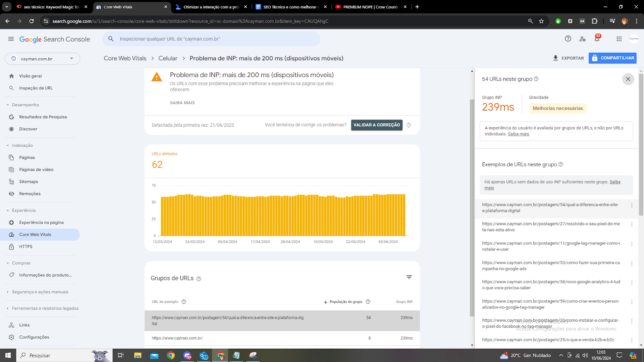The width and height of the screenshot is (644, 362).
Task: Open users and permissions icon
Action: point(582,39)
